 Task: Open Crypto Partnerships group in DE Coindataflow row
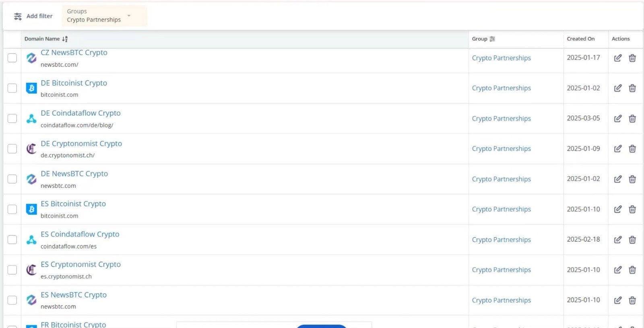(x=502, y=119)
